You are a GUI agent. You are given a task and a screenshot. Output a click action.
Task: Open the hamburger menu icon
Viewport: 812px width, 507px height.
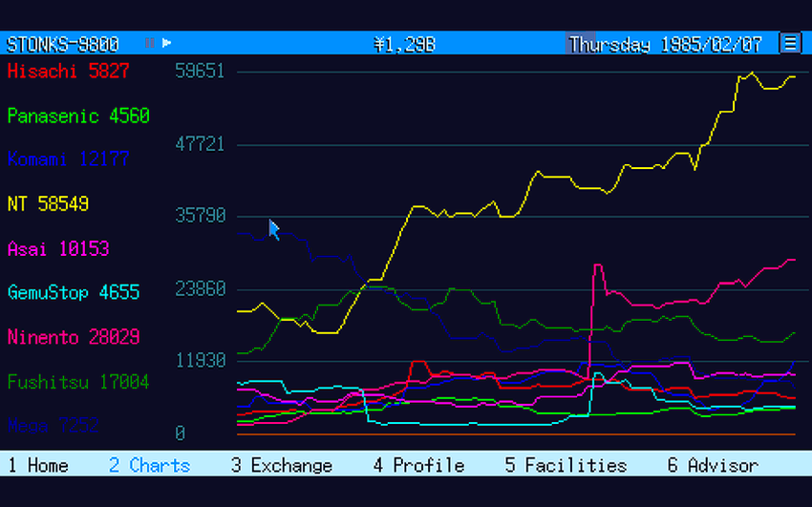tap(790, 43)
